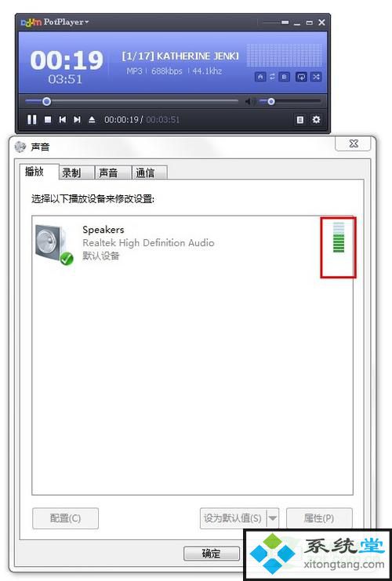Open PotPlayer settings gear icon
Viewport: 392px width, 581px height.
tap(316, 120)
